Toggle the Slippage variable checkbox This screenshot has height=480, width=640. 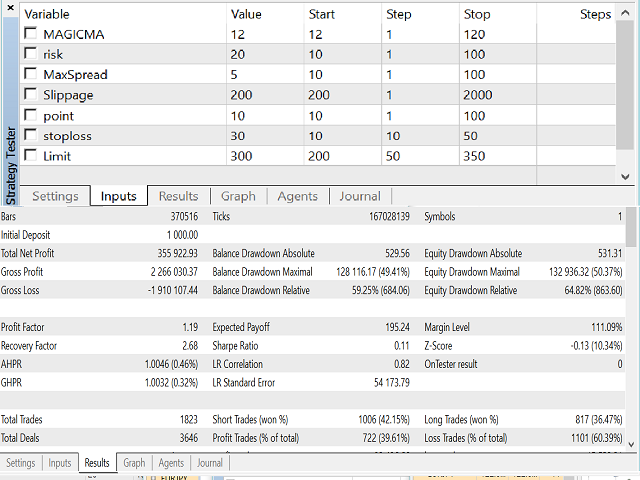coord(31,94)
